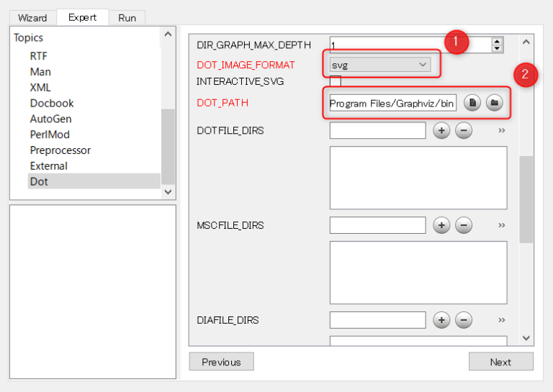Expand the chevron next to MSCFILE_DIRS
Image resolution: width=553 pixels, height=392 pixels.
[x=502, y=225]
